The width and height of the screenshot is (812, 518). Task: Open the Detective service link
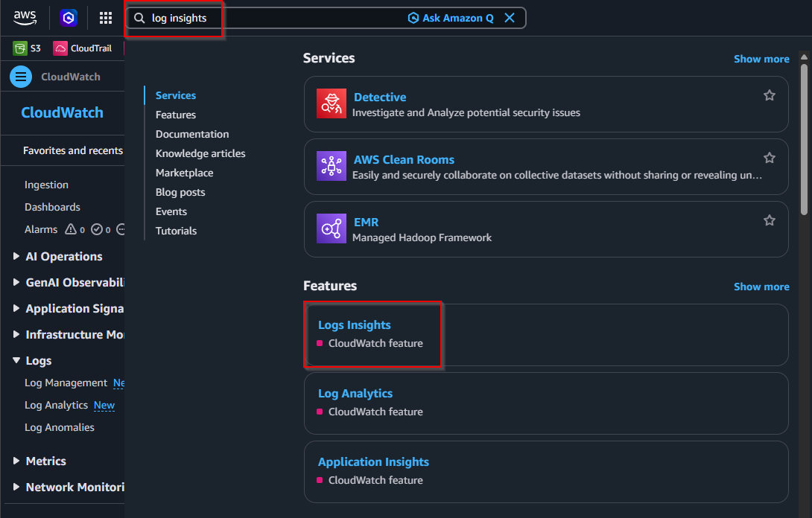point(380,97)
